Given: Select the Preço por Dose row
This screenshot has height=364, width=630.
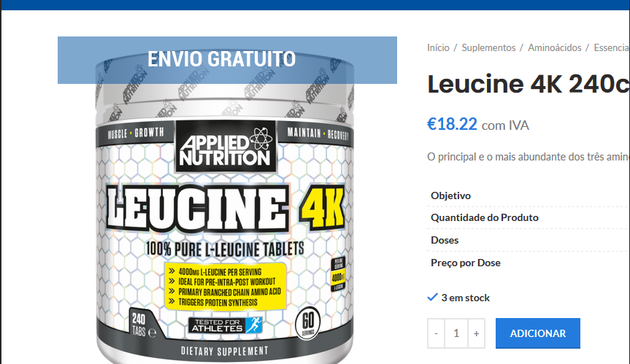Looking at the screenshot, I should 529,263.
